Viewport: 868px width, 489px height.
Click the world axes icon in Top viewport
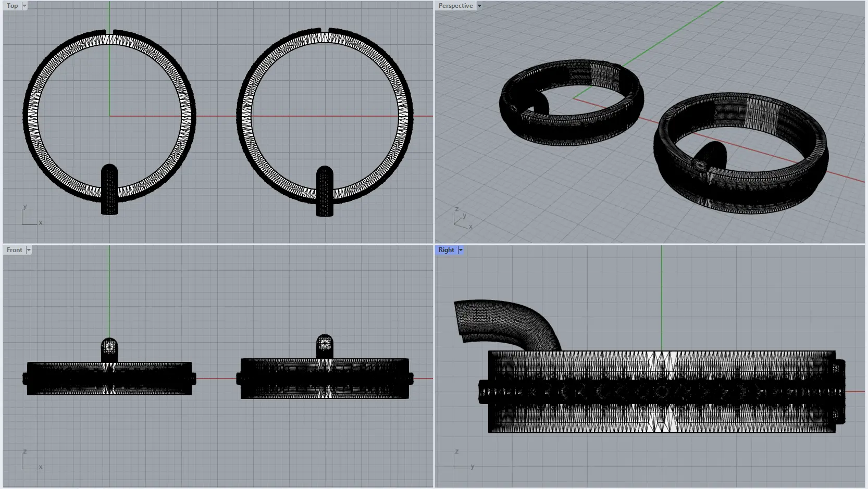point(31,216)
